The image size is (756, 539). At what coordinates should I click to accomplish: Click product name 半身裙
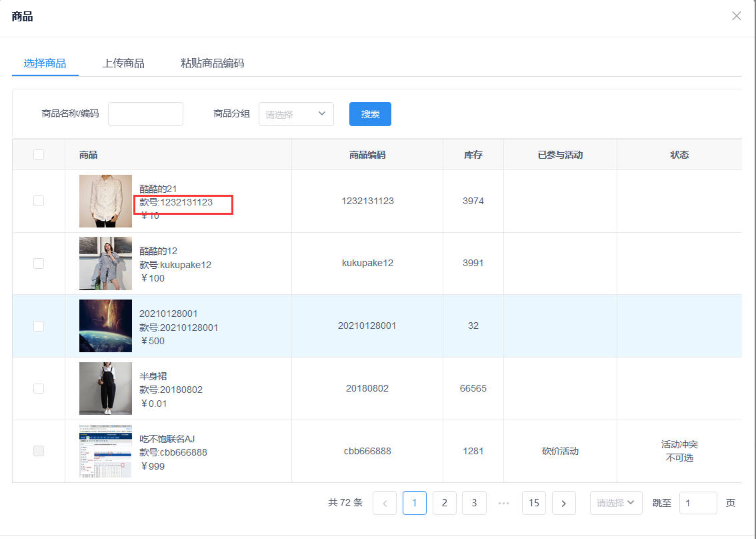coord(153,376)
